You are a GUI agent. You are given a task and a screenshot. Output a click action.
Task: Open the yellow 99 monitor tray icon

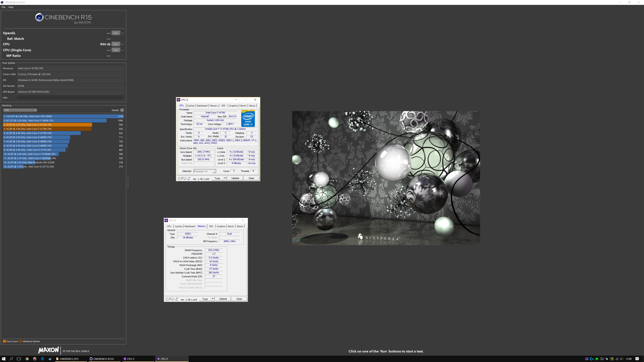tap(602, 359)
